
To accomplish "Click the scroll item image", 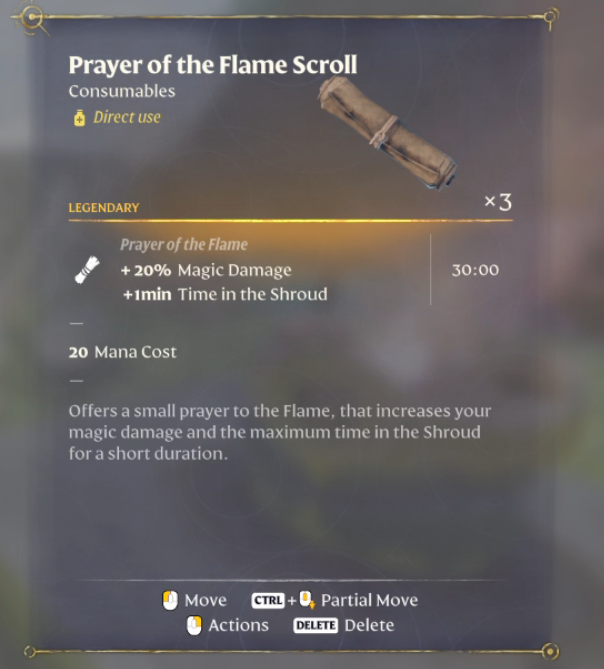I will 387,133.
